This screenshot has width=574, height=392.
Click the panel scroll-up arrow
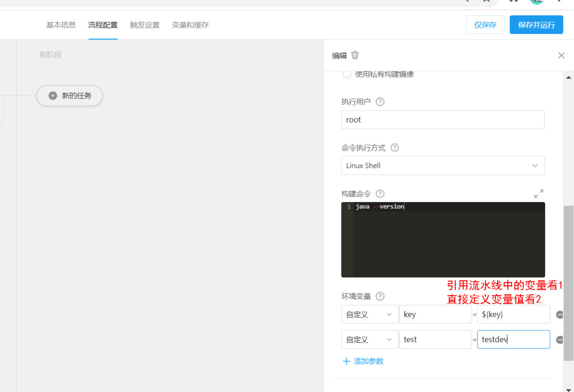click(569, 77)
